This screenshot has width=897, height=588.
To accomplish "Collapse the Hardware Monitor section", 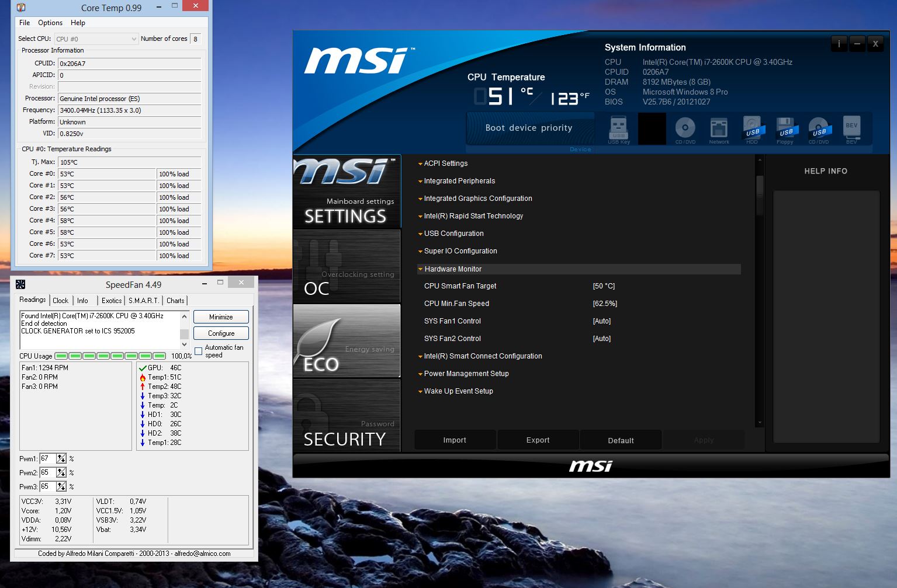I will (579, 269).
